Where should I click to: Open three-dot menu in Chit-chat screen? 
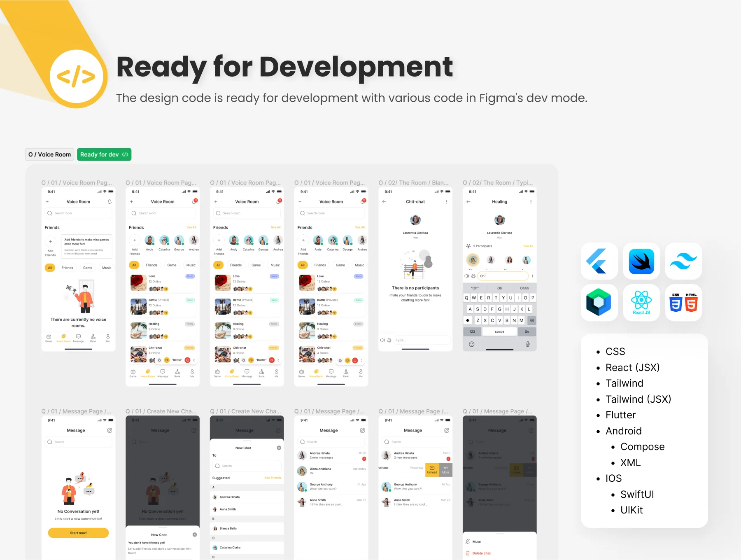[447, 202]
